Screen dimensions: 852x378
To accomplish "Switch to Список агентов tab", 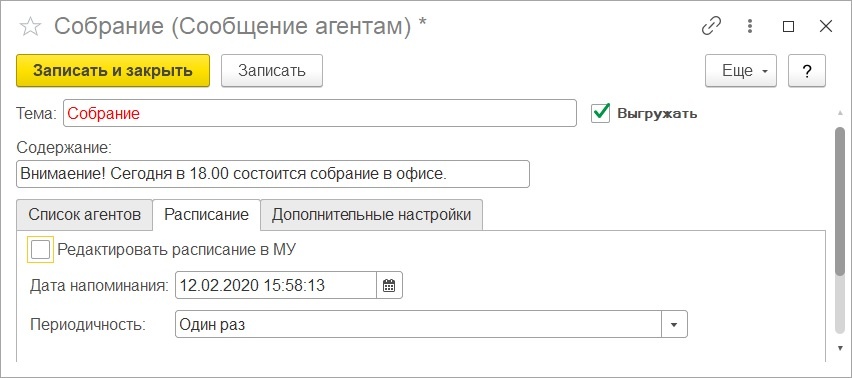I will coord(85,215).
